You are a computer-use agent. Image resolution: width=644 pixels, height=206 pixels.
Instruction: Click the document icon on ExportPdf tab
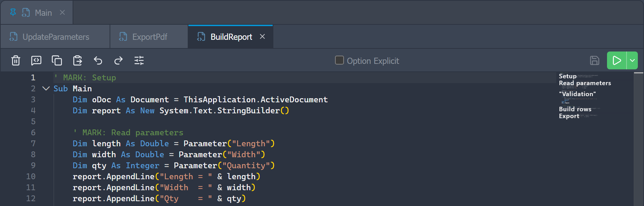tap(123, 37)
